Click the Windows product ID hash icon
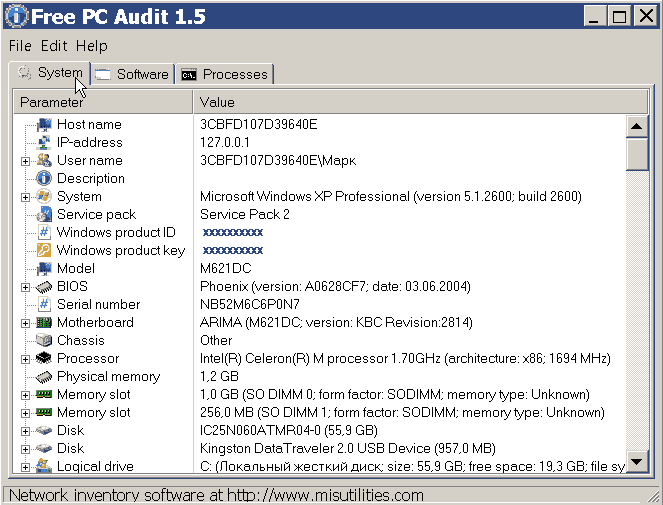The height and width of the screenshot is (505, 663). [x=44, y=232]
